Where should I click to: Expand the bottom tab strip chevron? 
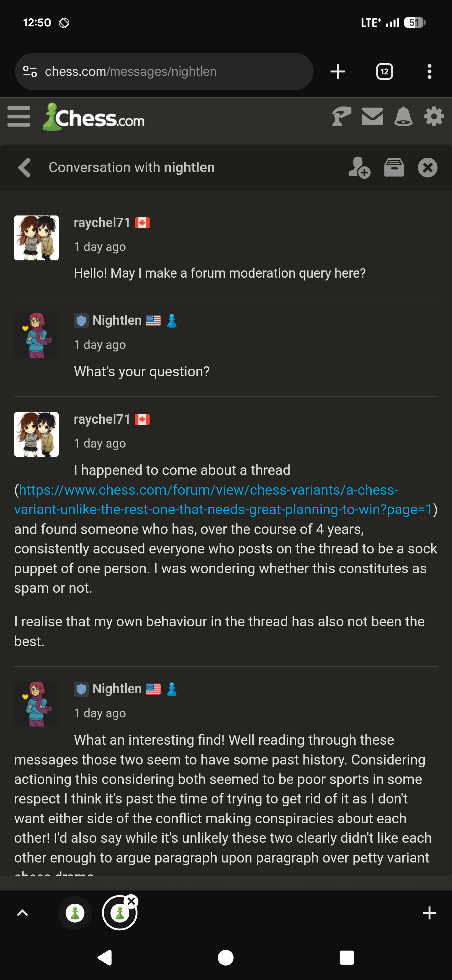tap(22, 913)
